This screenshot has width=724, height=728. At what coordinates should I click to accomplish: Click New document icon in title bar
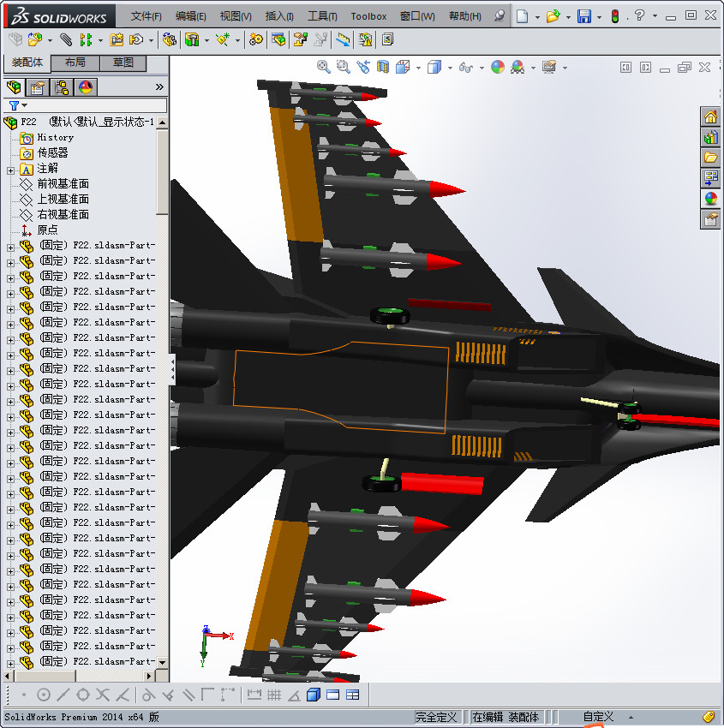click(523, 17)
